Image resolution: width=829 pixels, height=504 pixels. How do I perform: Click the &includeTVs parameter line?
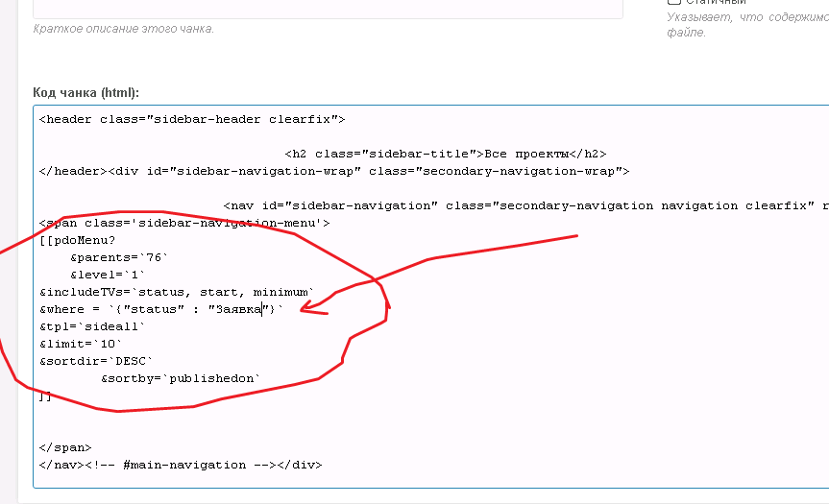click(x=177, y=292)
